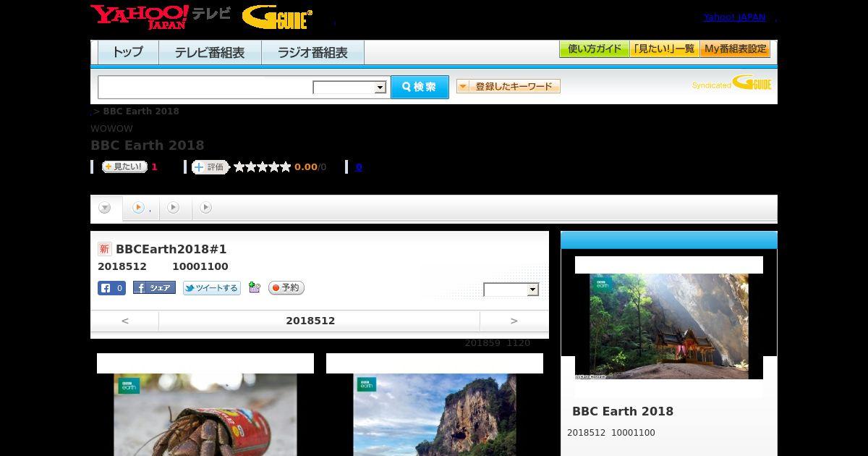Click the BBC Earth 2018 breadcrumb text

141,111
